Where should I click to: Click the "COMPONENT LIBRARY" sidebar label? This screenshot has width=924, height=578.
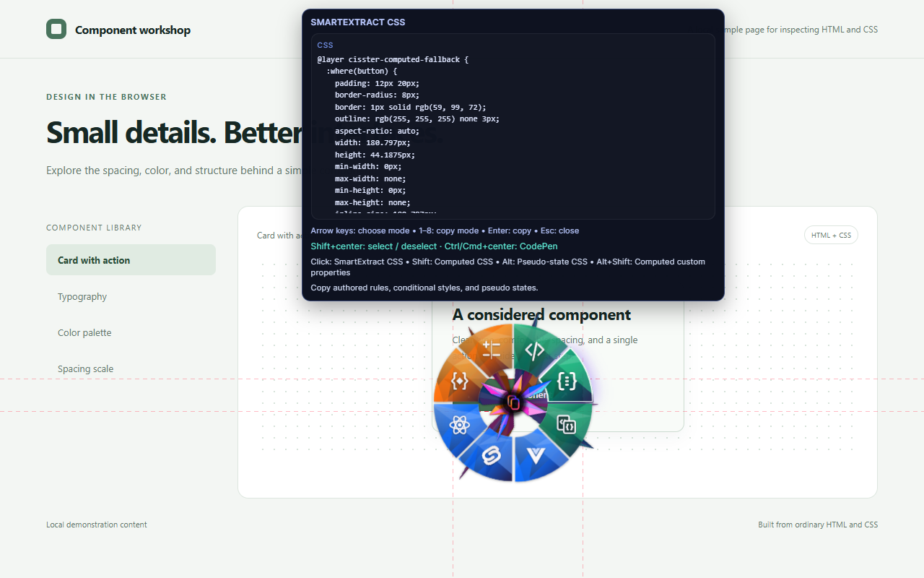94,228
